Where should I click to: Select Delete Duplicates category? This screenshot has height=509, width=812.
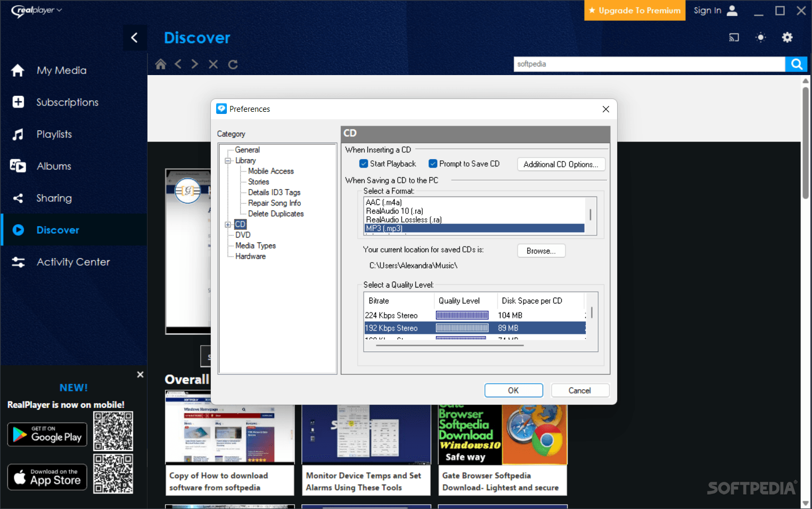coord(276,214)
